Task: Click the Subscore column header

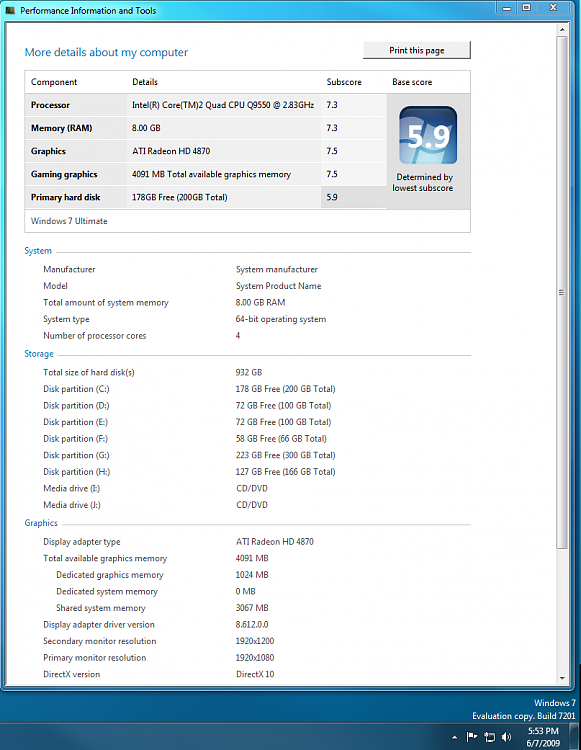Action: pyautogui.click(x=344, y=82)
